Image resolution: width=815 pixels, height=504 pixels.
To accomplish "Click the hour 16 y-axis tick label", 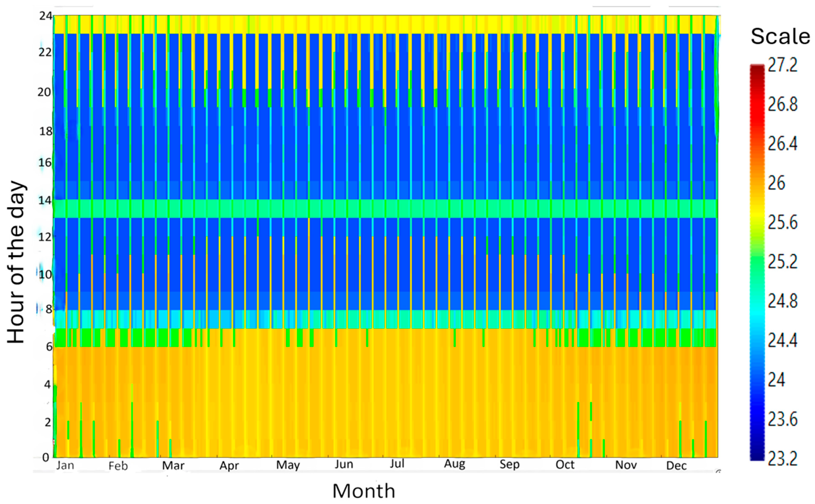I will [45, 163].
